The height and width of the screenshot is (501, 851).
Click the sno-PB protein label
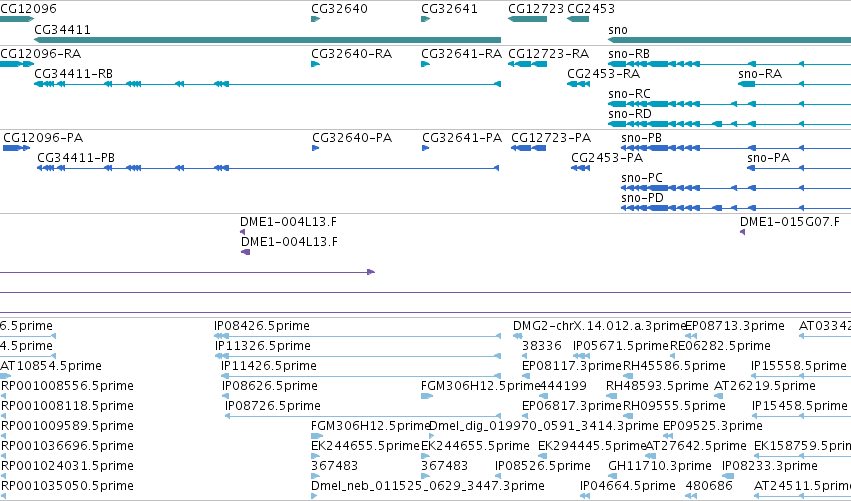point(642,138)
